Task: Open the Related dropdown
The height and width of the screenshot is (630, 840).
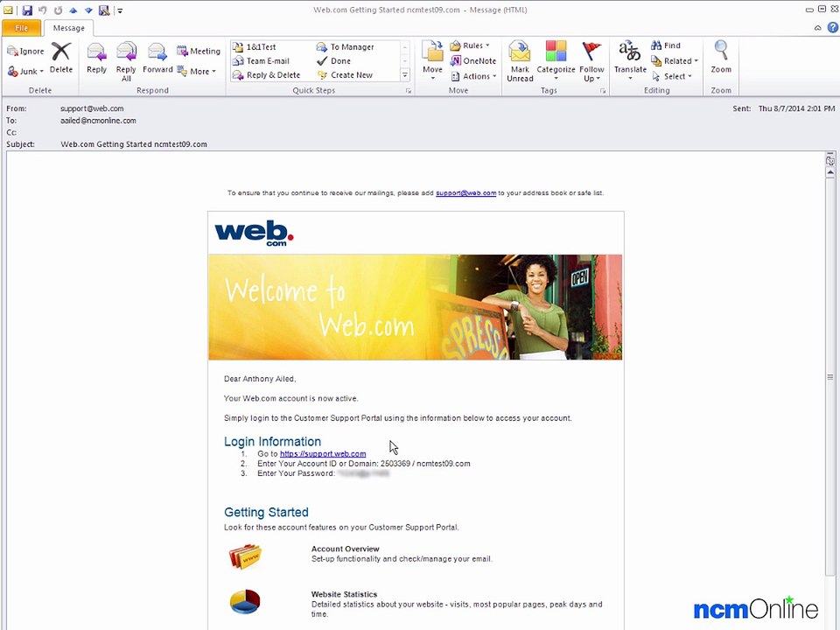Action: [675, 60]
